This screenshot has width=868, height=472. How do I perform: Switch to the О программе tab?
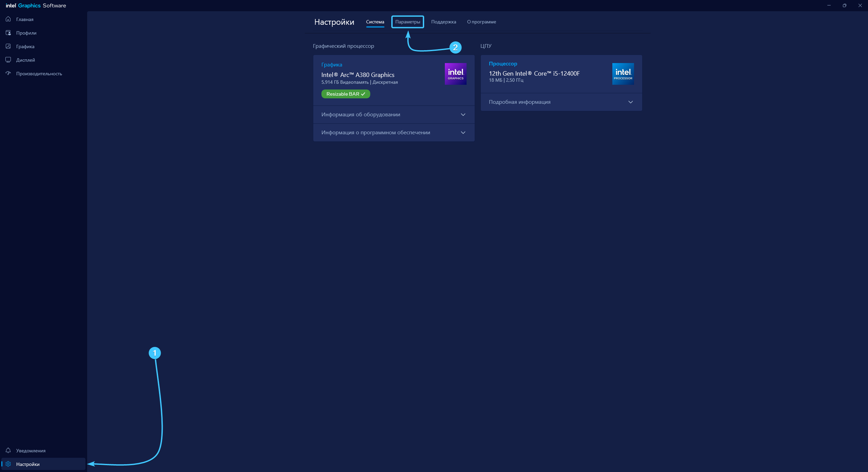[481, 22]
